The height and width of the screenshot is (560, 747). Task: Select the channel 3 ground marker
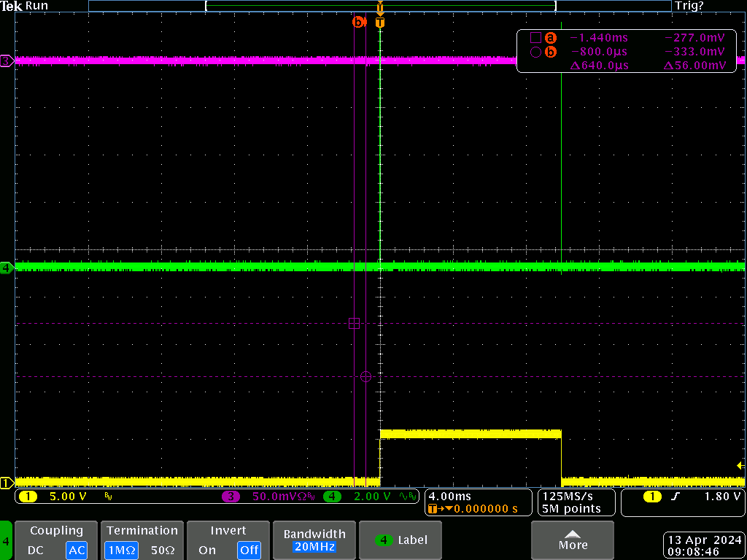pyautogui.click(x=7, y=61)
